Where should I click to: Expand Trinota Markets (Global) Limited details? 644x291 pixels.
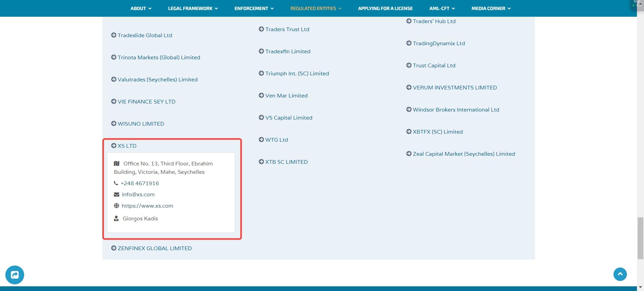click(156, 57)
